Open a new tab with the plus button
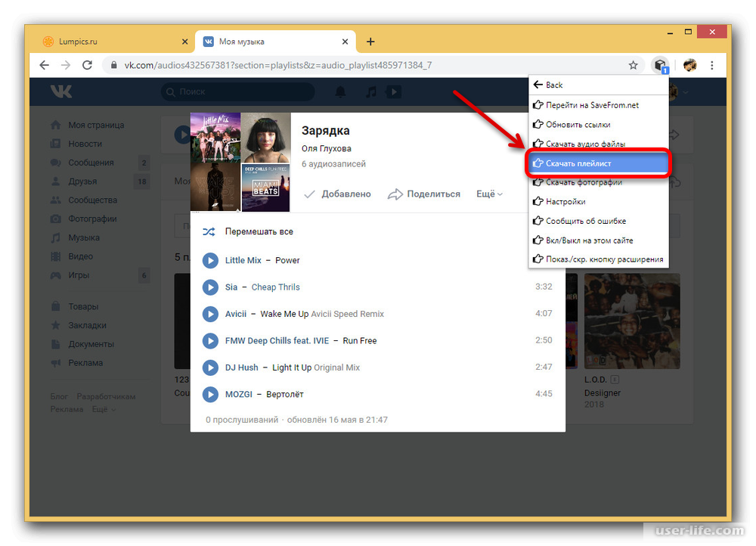The image size is (756, 546). click(370, 42)
